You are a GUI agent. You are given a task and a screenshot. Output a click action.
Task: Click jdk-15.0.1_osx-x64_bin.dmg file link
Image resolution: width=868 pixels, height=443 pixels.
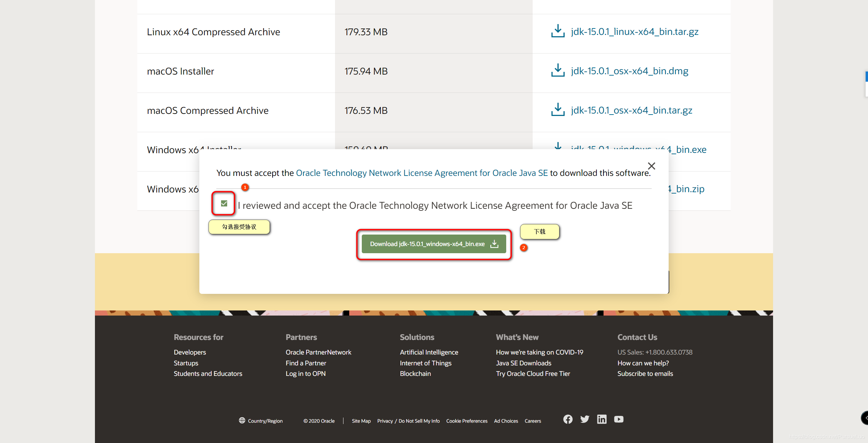(629, 71)
